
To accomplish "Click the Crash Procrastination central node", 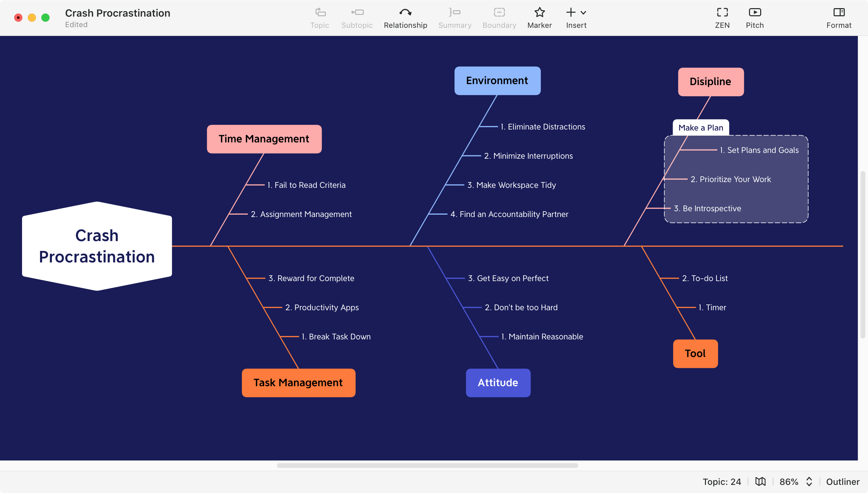I will [x=97, y=245].
